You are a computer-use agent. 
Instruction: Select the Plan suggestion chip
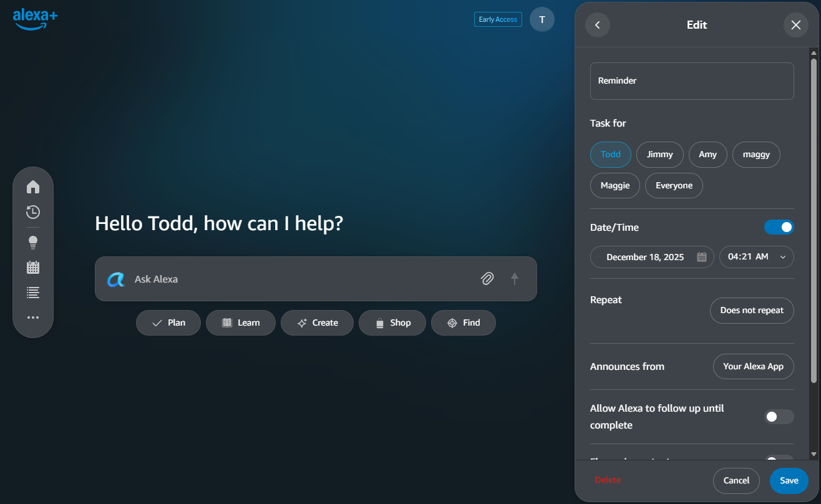168,322
